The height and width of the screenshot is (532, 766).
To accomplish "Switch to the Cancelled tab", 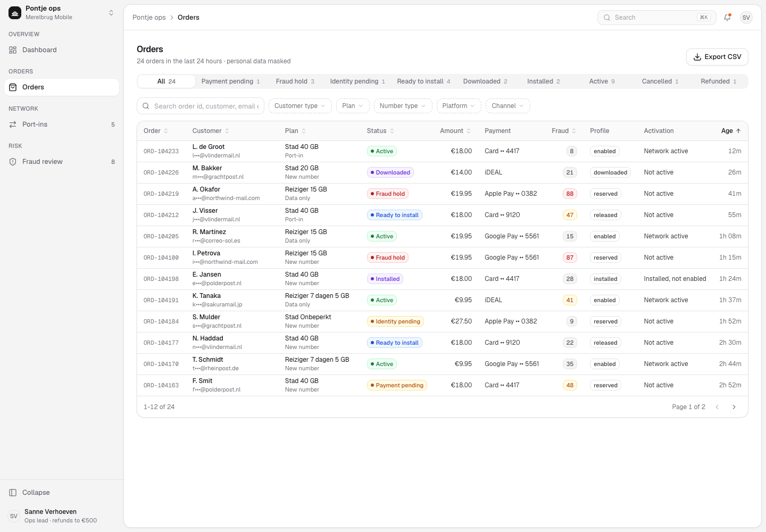I will tap(660, 81).
